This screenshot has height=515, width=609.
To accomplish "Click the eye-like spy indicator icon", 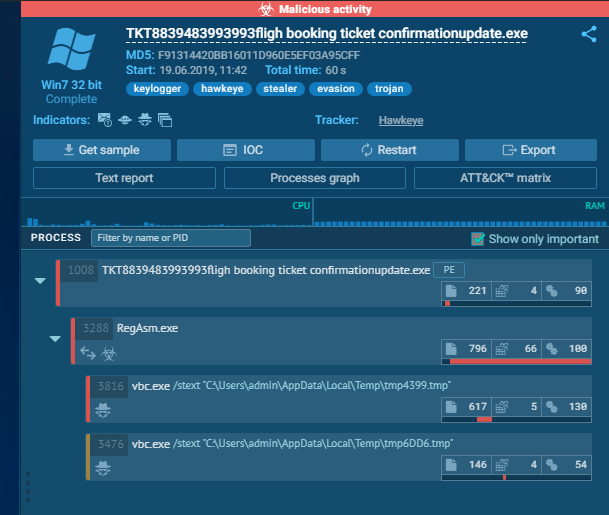I will pos(125,120).
